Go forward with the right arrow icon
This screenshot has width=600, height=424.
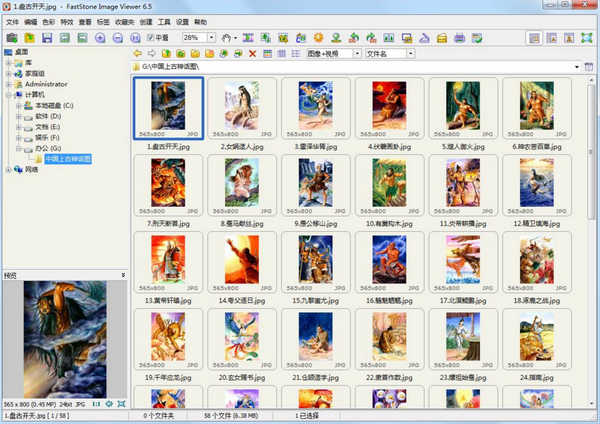(x=152, y=54)
